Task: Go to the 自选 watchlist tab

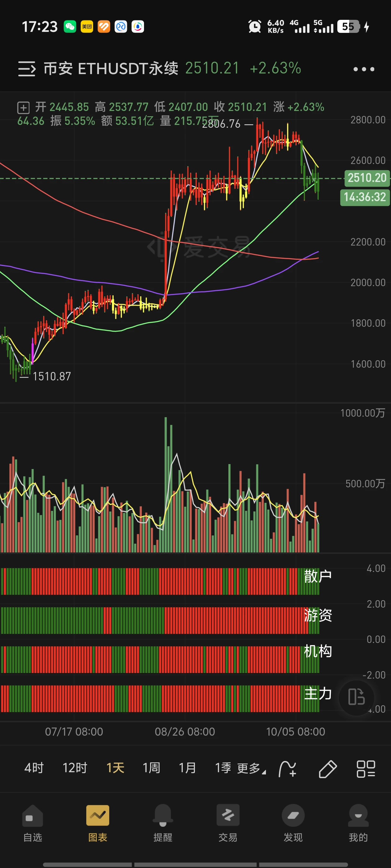Action: point(33,823)
